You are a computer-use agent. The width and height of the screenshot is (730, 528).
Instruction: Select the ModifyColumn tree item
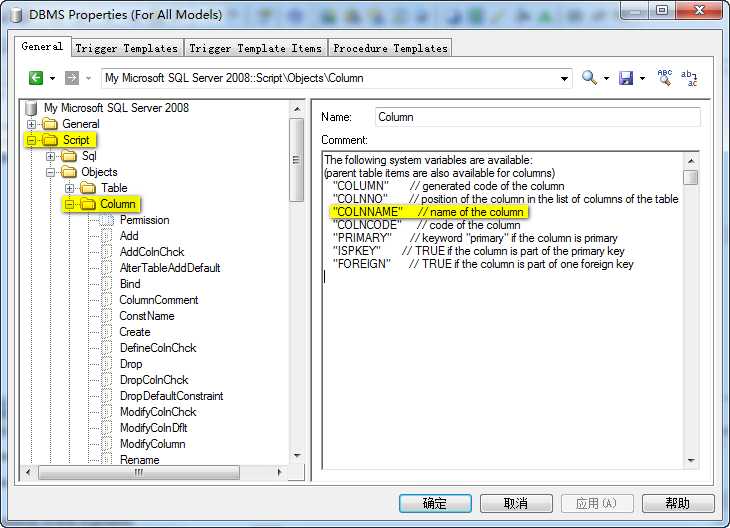[152, 444]
